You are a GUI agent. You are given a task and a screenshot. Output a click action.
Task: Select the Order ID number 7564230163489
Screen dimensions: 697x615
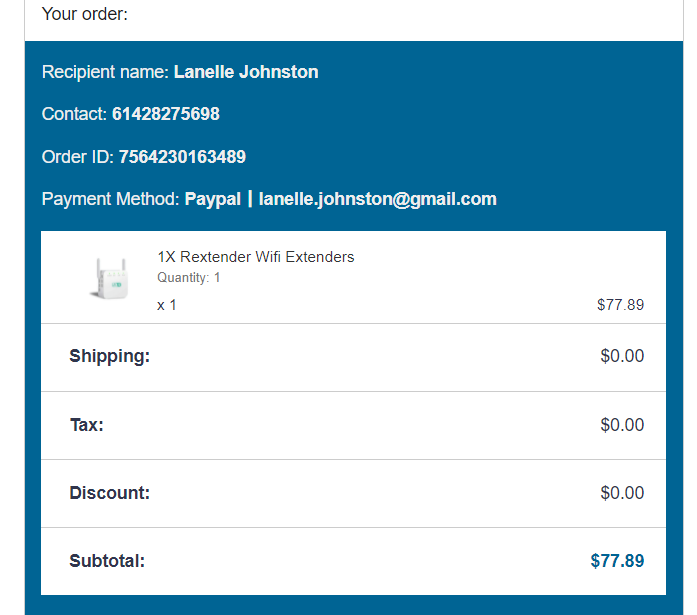pos(182,157)
